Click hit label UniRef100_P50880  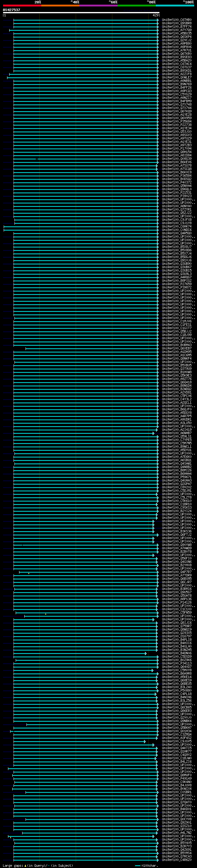click(177, 691)
